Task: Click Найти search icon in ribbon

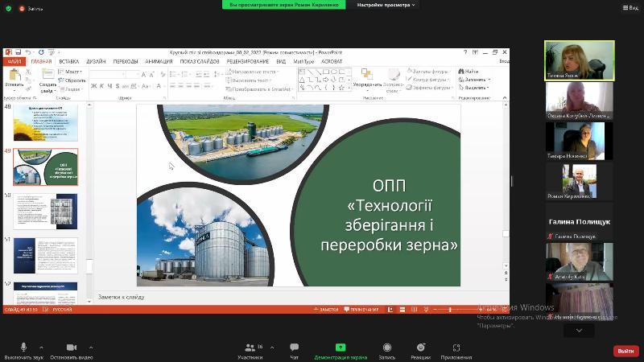Action: [469, 72]
